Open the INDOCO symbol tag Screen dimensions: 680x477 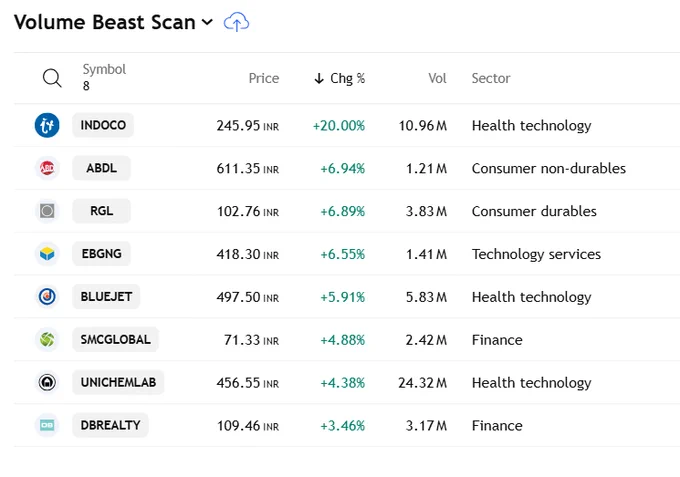point(103,125)
